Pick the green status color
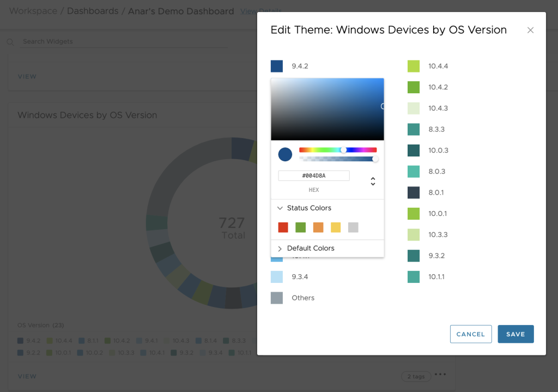 [301, 227]
